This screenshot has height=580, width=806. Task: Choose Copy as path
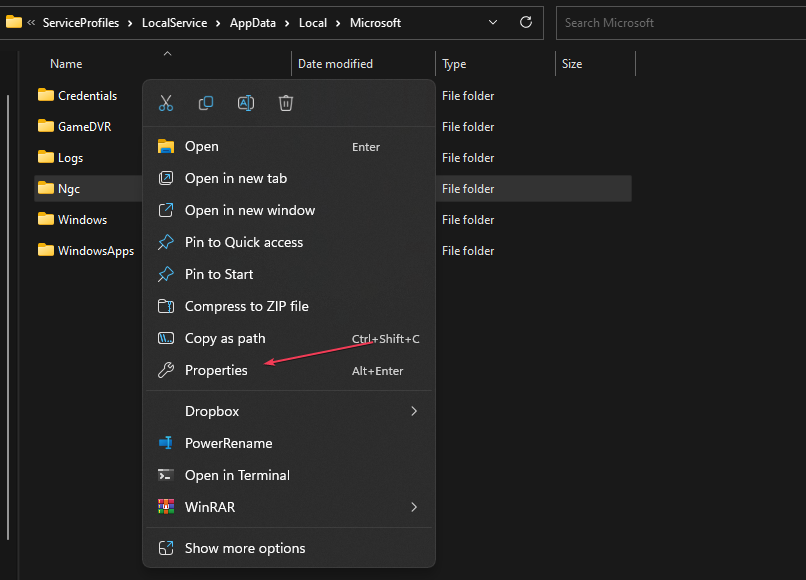point(225,338)
